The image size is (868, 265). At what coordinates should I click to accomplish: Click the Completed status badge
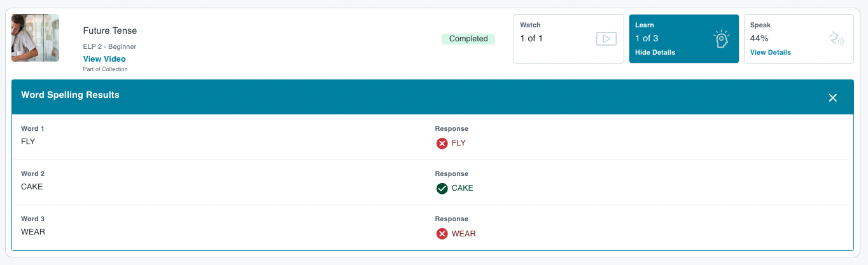[x=468, y=39]
